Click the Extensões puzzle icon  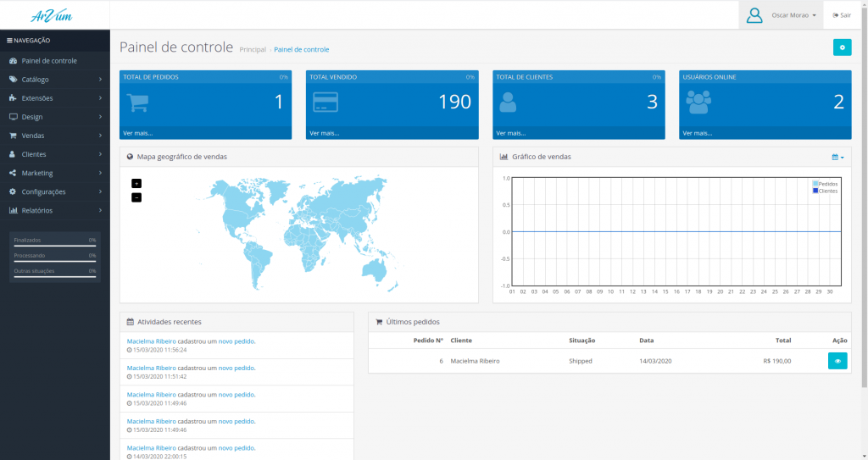point(13,98)
